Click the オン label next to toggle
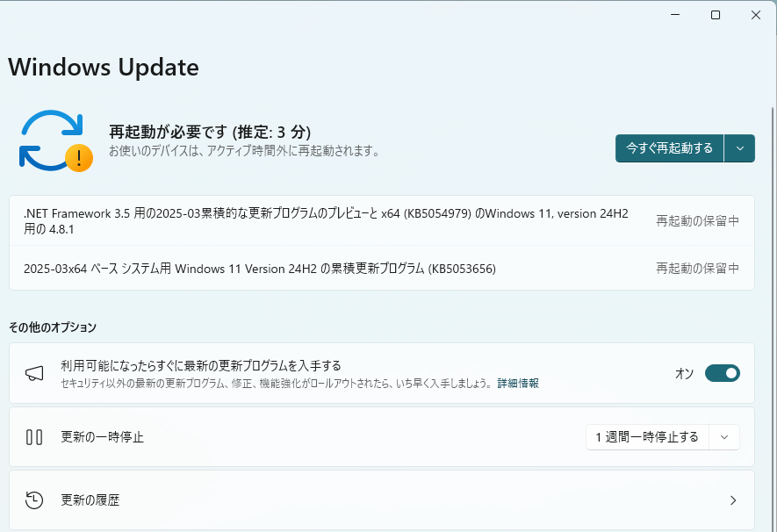Screen dimensions: 777x532 (684, 373)
